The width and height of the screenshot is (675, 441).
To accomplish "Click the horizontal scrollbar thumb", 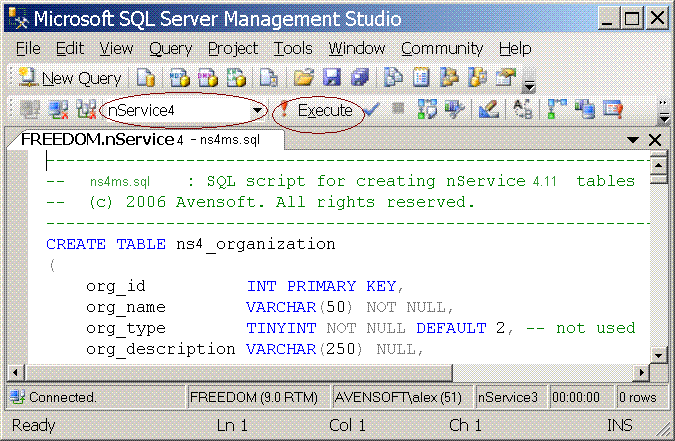I will coord(239,373).
